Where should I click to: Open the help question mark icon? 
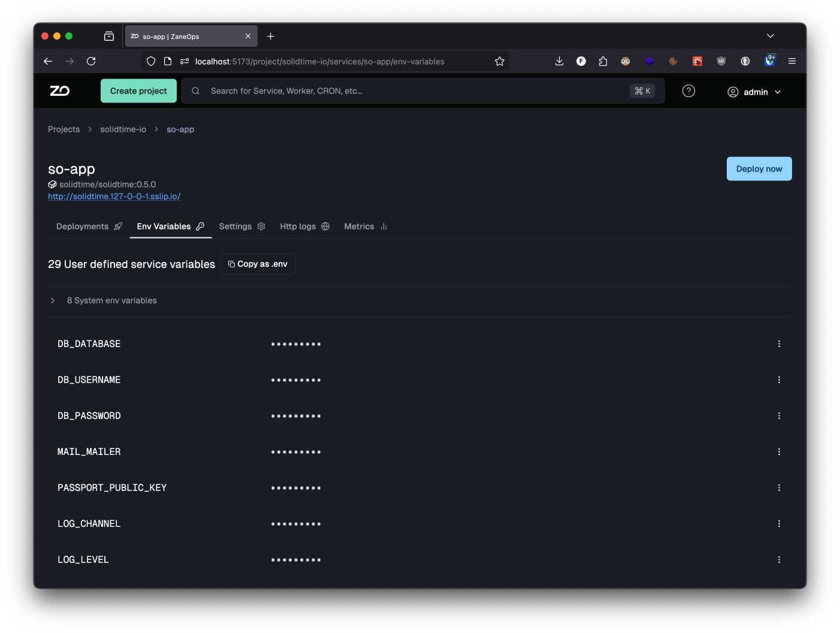[688, 91]
